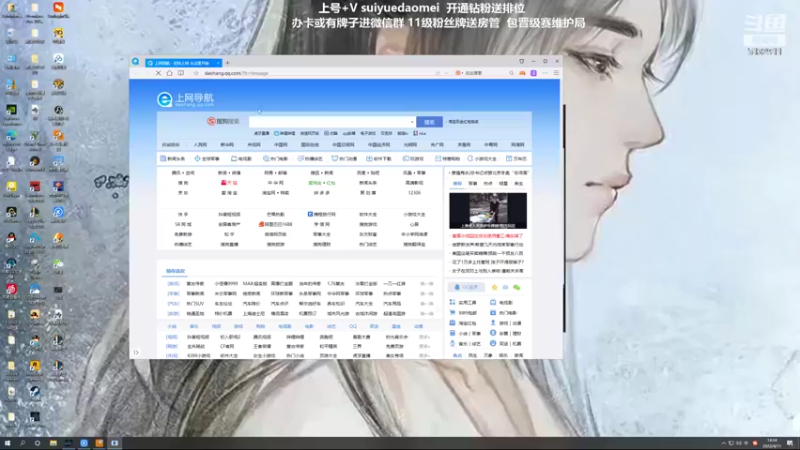Click the green WeChat icon beside QQ登录
The image size is (800, 450).
pyautogui.click(x=516, y=287)
